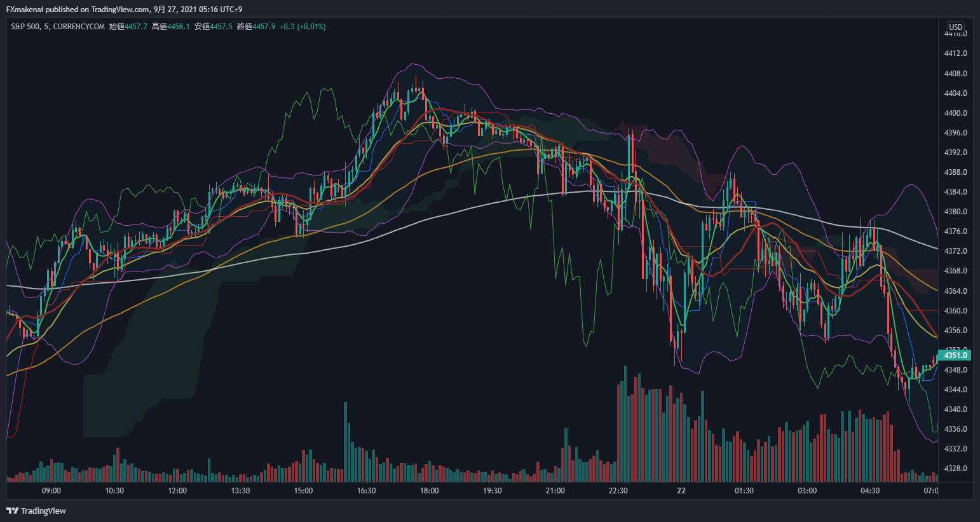Click the S&P 500, 5, CURRENCYCOM symbol title
The height and width of the screenshot is (522, 980).
58,27
